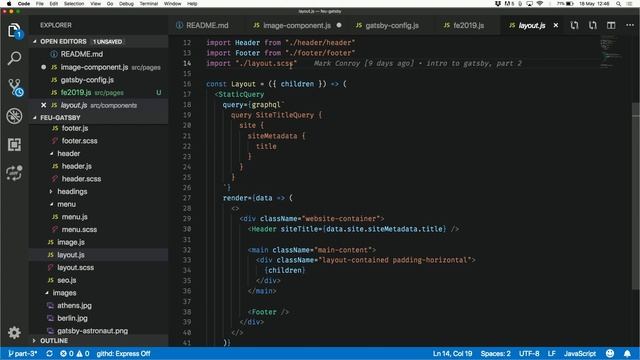The height and width of the screenshot is (360, 640).
Task: Collapse the images folder
Action: (47, 293)
